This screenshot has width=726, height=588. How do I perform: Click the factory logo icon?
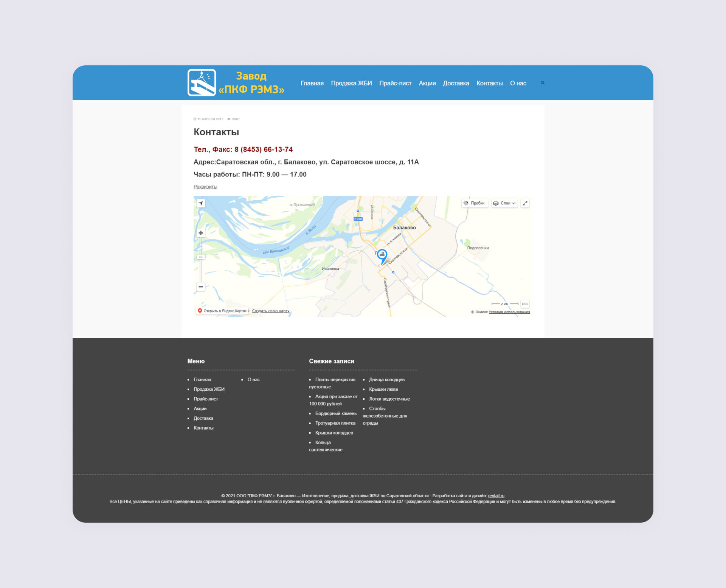coord(202,83)
